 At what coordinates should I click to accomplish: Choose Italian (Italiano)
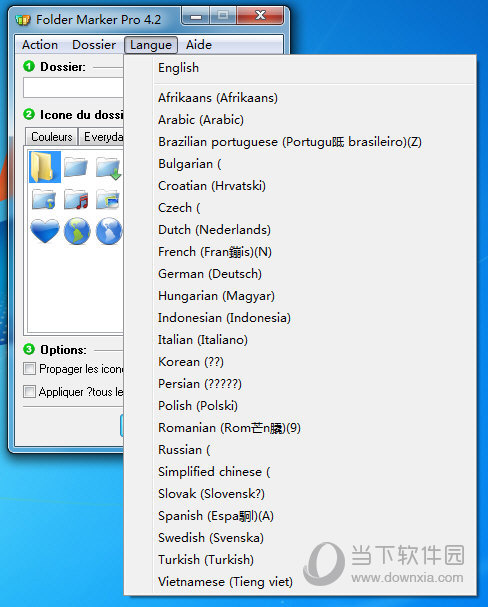tap(300, 340)
